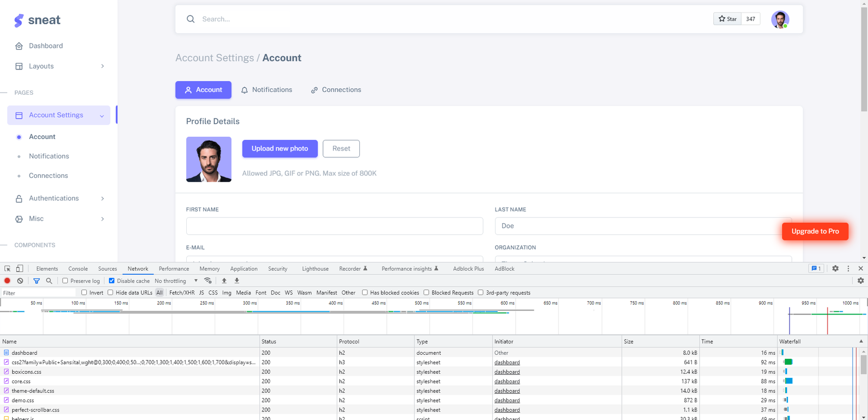Uncheck the Disable cache checkbox
Screen dimensions: 868x420
coord(112,281)
